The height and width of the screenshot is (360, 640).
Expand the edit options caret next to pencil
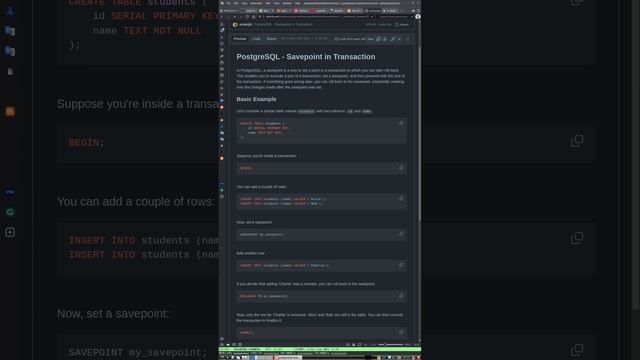click(399, 39)
